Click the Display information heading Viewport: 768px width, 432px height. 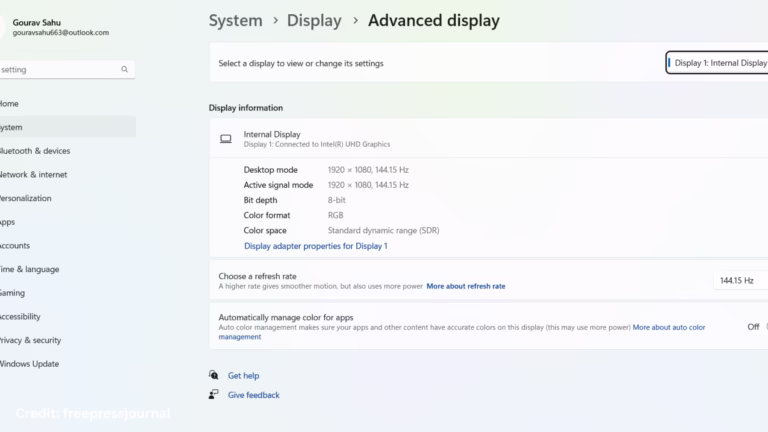point(246,108)
